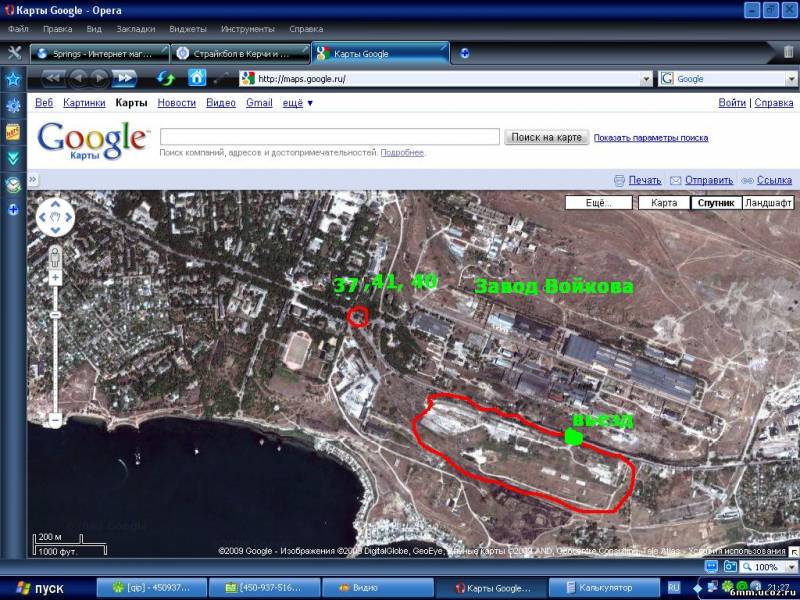Click the rewind navigation button
The height and width of the screenshot is (600, 800).
[x=53, y=78]
